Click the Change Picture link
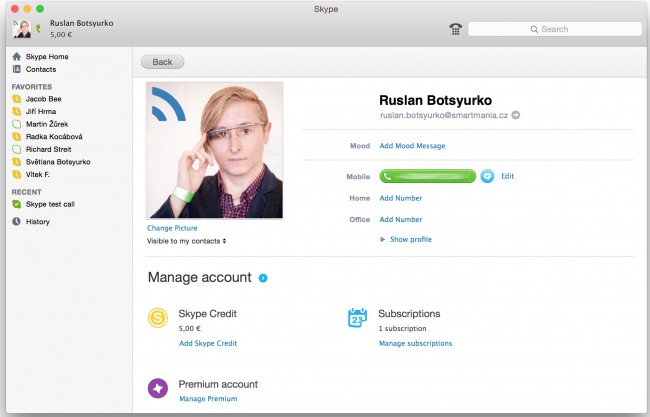The height and width of the screenshot is (417, 650). point(172,228)
